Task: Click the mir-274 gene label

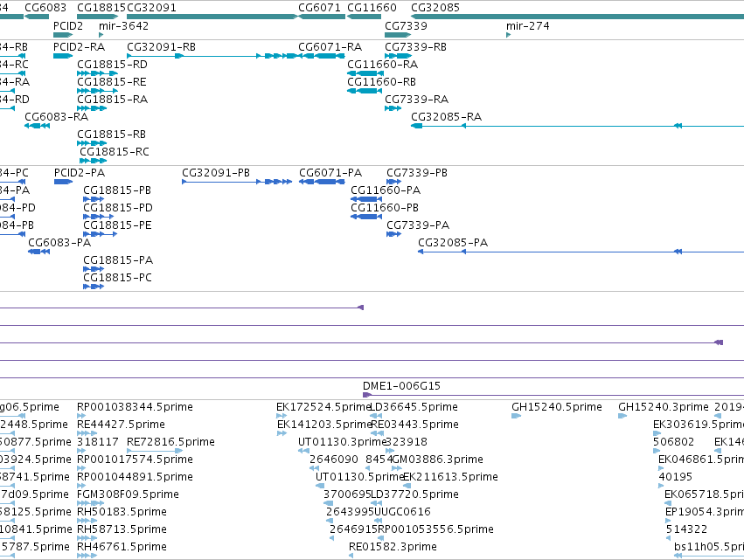Action: coord(528,25)
